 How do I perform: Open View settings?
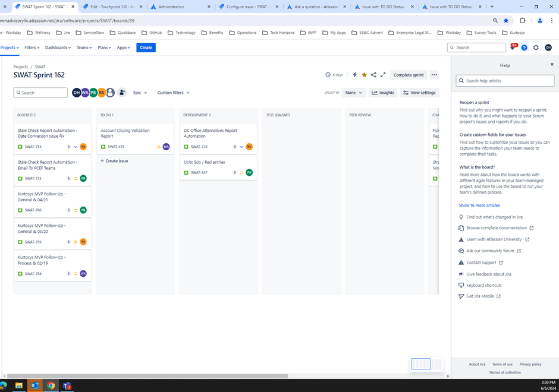point(419,93)
